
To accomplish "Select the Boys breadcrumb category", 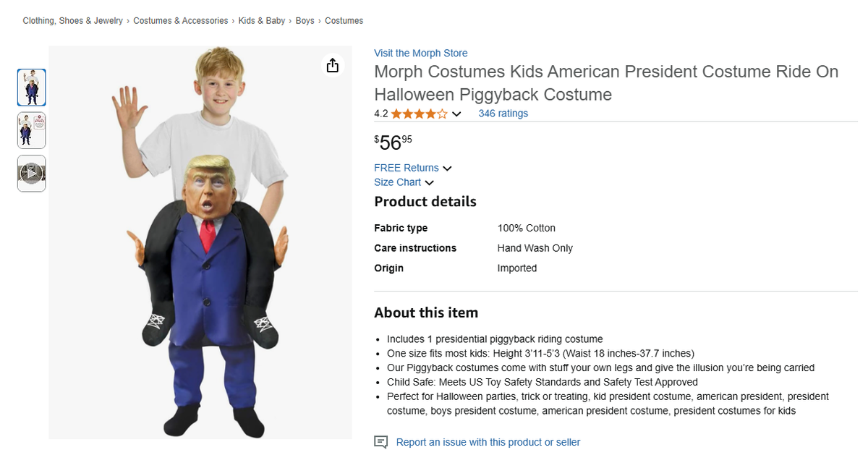I will 305,21.
